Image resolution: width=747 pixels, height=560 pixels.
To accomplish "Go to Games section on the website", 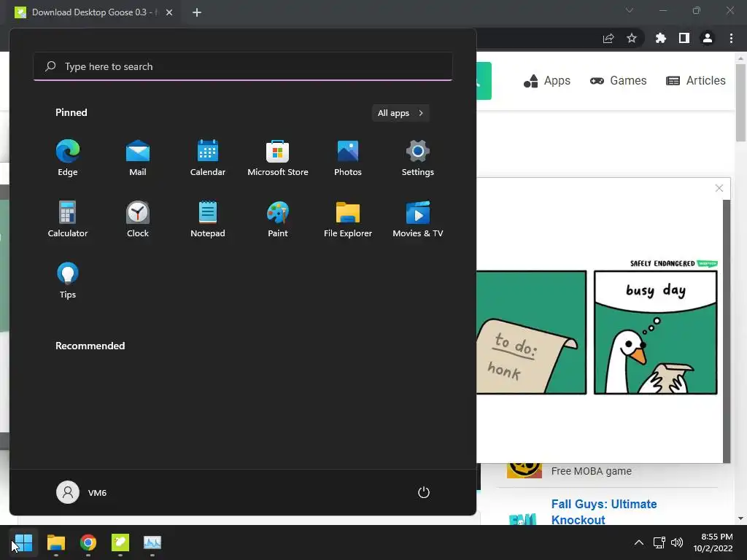I will (618, 80).
